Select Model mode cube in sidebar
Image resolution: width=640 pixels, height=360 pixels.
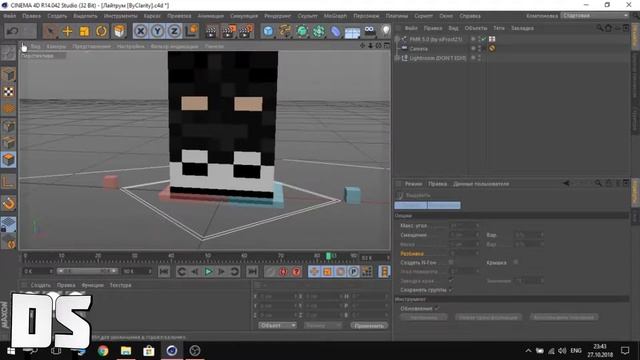[x=9, y=75]
